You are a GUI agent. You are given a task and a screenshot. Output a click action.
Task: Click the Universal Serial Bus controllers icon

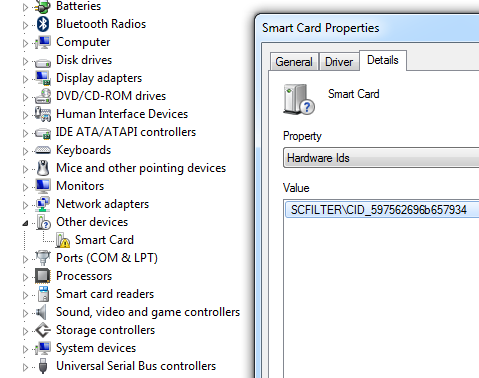tap(43, 366)
